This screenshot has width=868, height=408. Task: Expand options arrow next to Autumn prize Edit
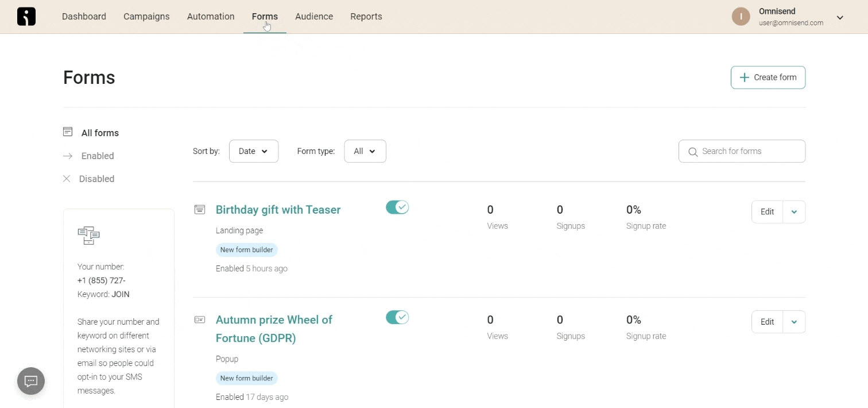click(794, 322)
